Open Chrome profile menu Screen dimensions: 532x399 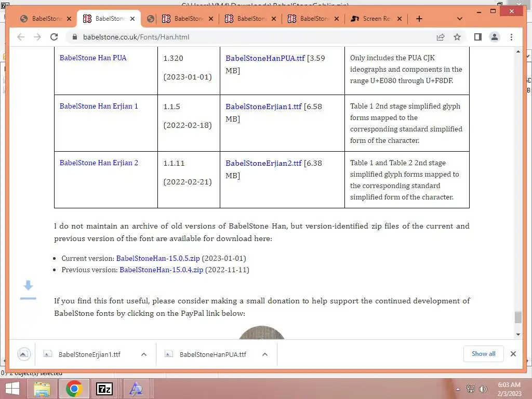click(495, 37)
